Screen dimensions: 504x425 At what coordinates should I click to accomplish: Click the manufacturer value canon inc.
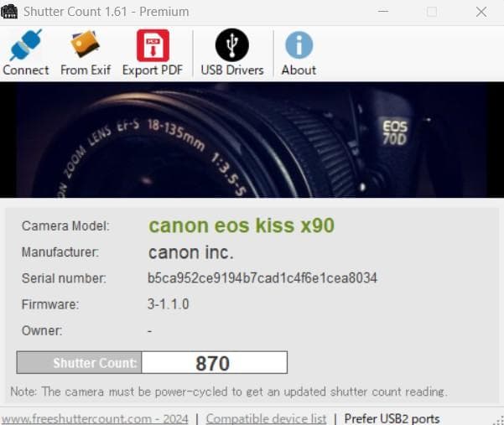[x=190, y=252]
